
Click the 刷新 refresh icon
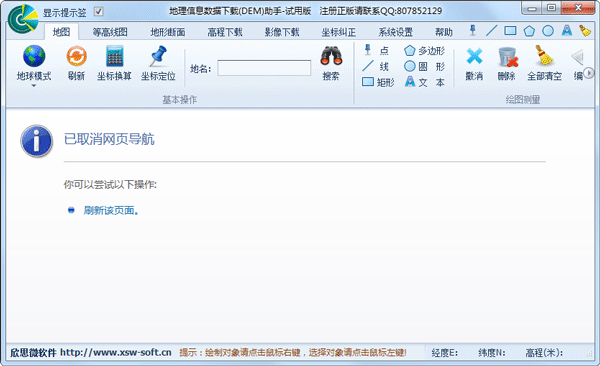(77, 56)
